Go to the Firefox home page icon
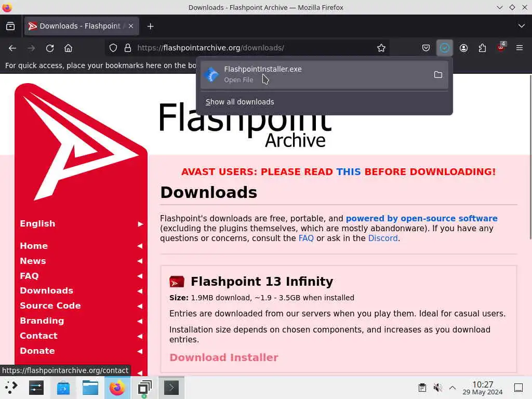 (68, 48)
